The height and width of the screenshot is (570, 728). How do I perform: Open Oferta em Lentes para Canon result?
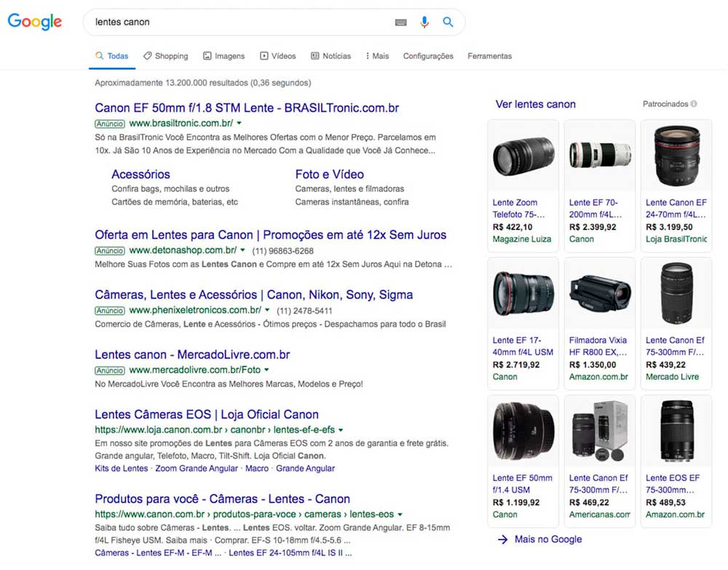coord(271,235)
